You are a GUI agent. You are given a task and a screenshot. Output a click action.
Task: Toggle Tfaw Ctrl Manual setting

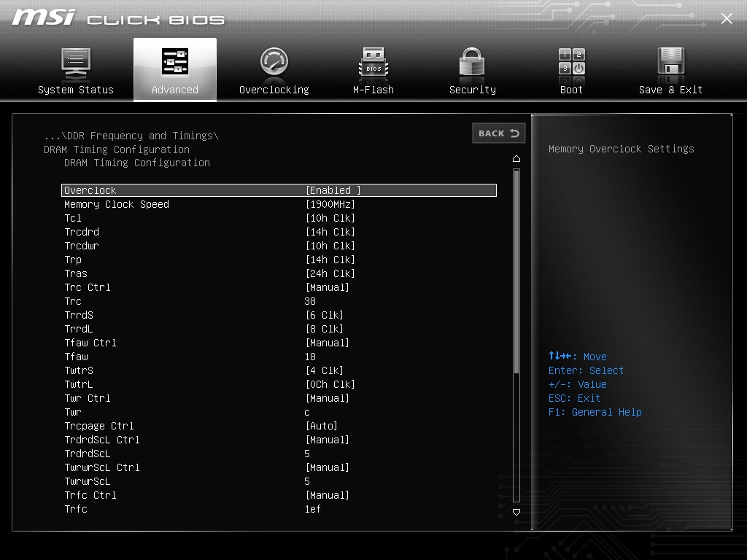coord(328,343)
